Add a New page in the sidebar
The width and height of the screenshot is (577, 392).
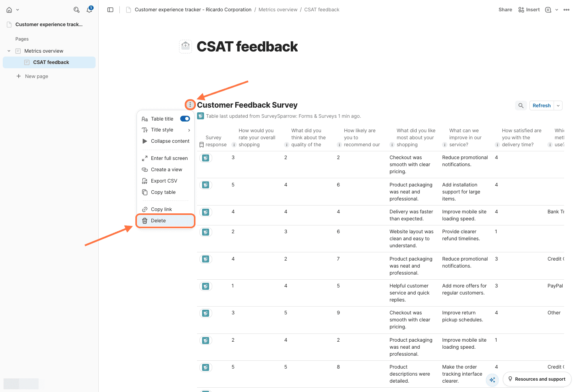point(36,76)
